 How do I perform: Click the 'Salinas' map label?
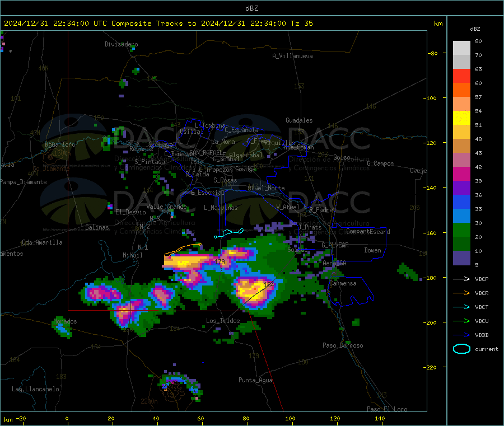97,227
